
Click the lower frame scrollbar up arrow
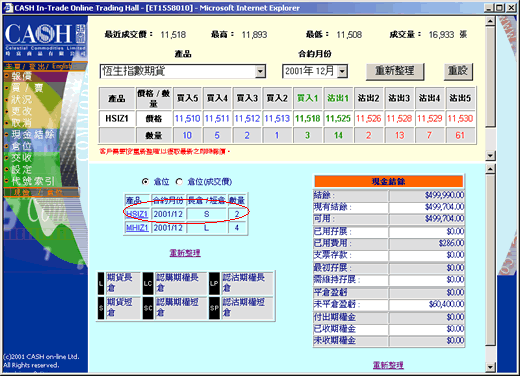490,169
